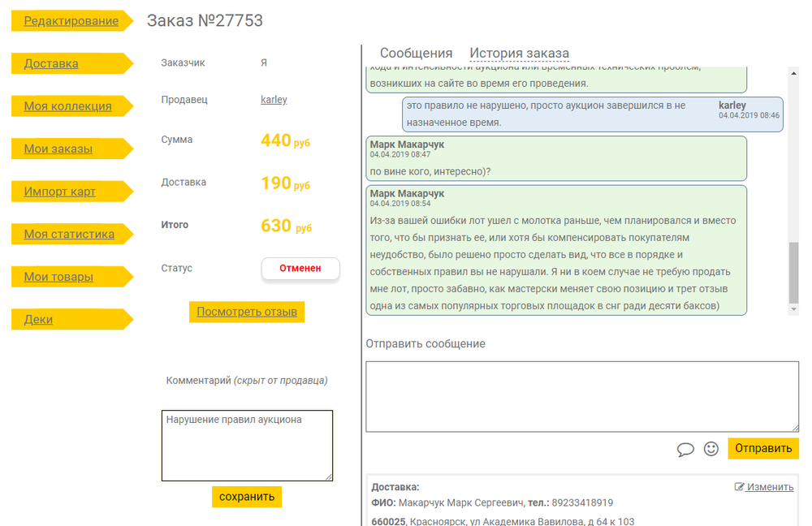Open the История заказа tab

tap(519, 54)
